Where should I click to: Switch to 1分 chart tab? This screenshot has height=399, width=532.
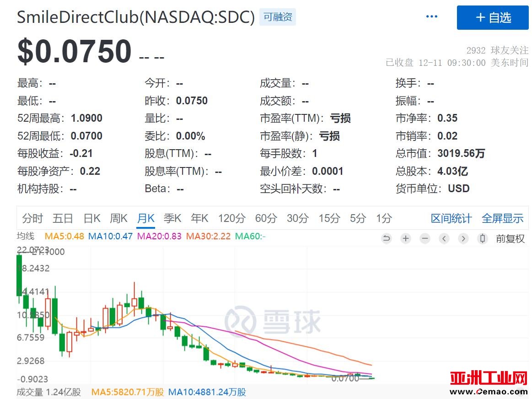[384, 218]
